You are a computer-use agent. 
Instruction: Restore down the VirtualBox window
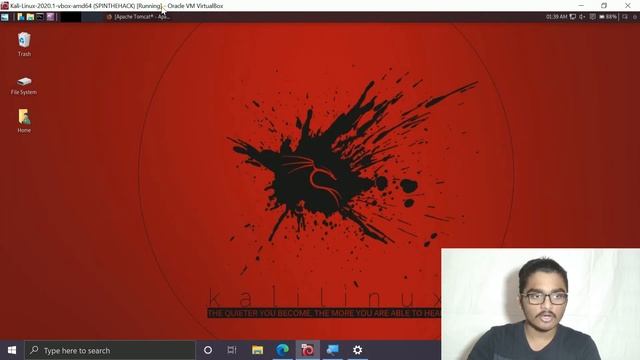point(604,6)
